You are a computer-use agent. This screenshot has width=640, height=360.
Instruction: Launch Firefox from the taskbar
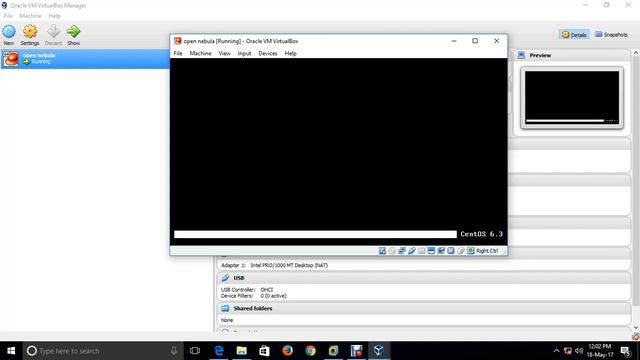[x=287, y=351]
